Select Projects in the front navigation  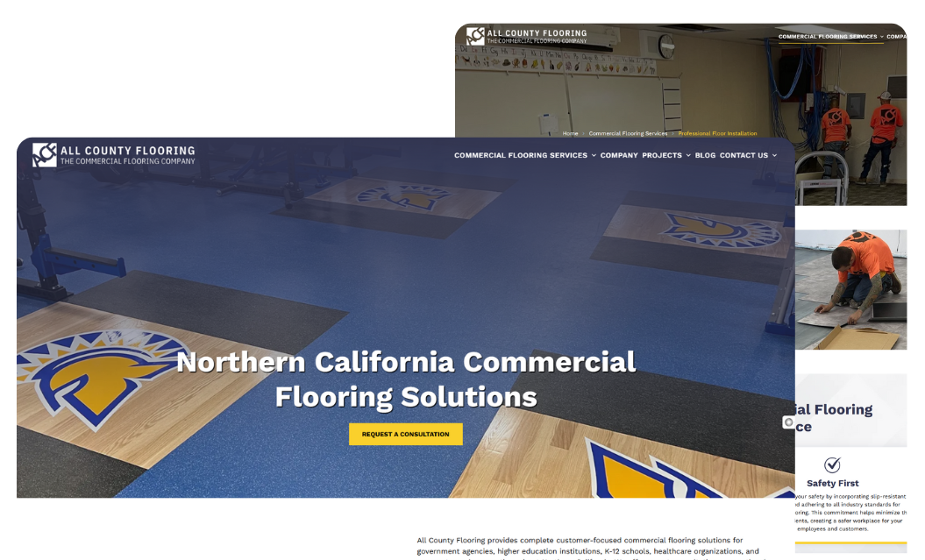pos(661,155)
